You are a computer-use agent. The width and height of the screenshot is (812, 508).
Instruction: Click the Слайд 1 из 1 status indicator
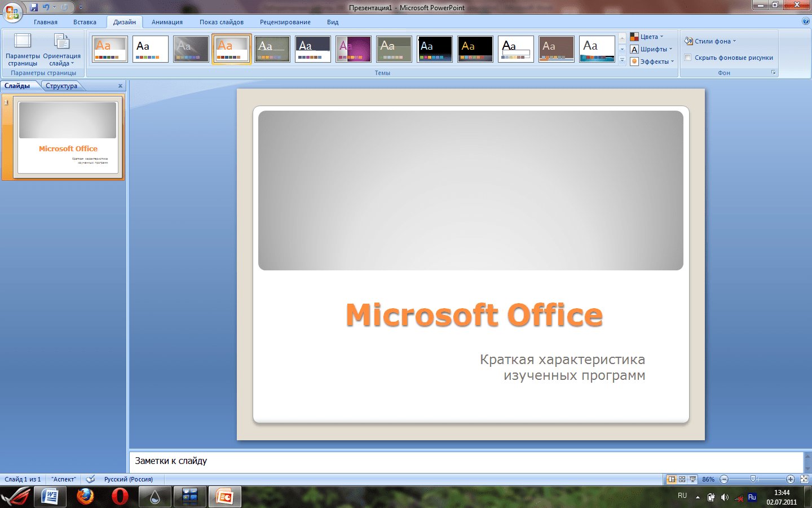pyautogui.click(x=23, y=479)
